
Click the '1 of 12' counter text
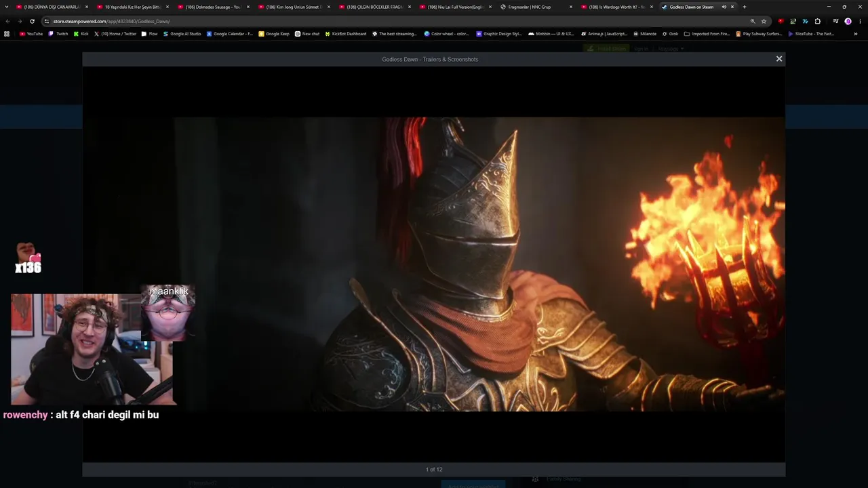pyautogui.click(x=434, y=469)
